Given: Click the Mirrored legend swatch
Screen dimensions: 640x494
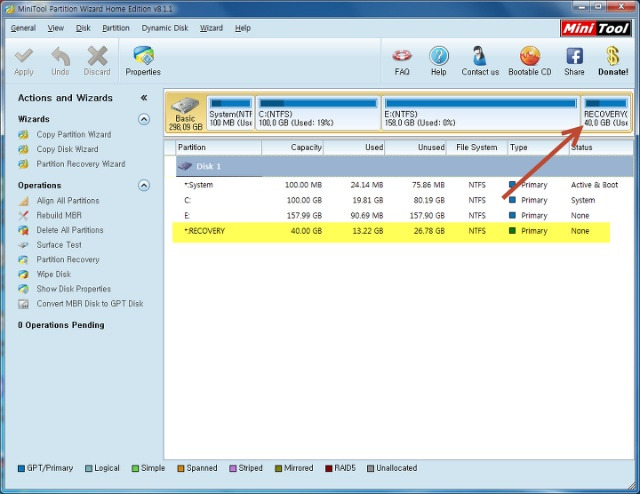Looking at the screenshot, I should [278, 468].
